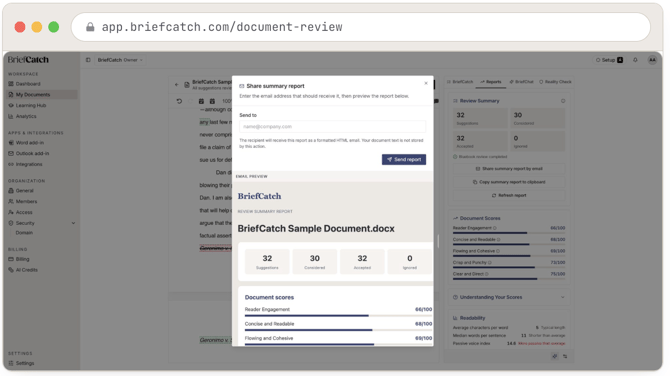Click Reader Engagement progress bar in side panel
This screenshot has height=376, width=670.
pyautogui.click(x=509, y=233)
